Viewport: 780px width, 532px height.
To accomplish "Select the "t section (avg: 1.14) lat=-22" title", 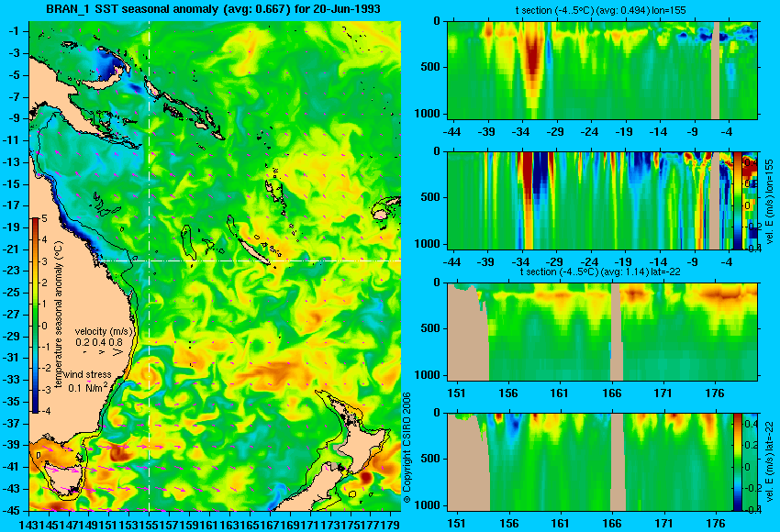I will coord(600,272).
